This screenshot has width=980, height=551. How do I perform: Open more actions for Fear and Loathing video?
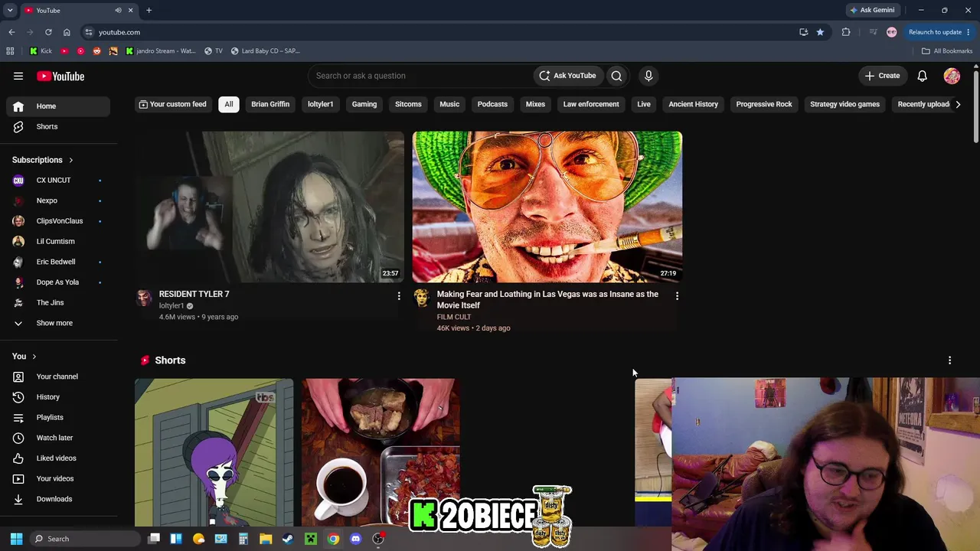click(677, 295)
